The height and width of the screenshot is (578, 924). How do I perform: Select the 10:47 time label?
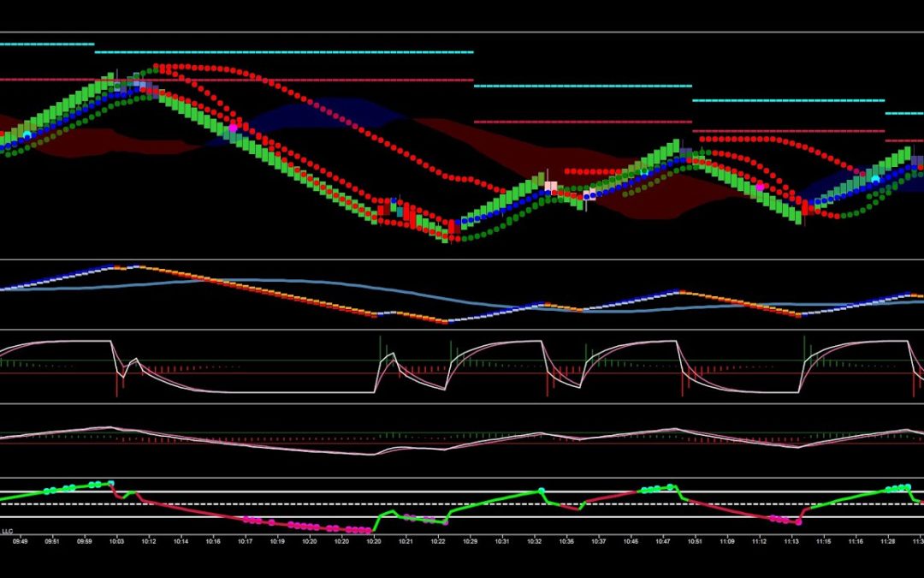click(x=663, y=541)
